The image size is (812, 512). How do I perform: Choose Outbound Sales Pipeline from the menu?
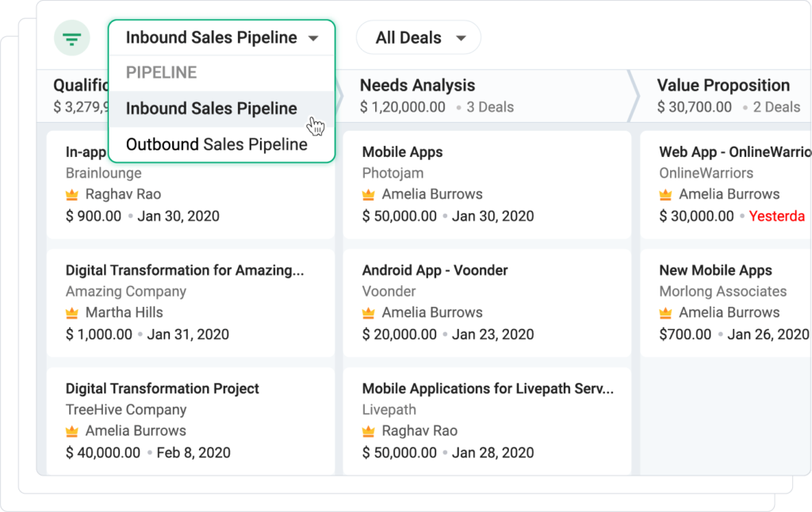[222, 144]
